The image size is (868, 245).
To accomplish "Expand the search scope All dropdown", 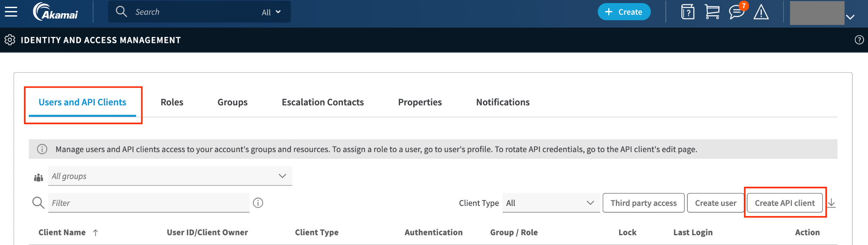I will (271, 12).
